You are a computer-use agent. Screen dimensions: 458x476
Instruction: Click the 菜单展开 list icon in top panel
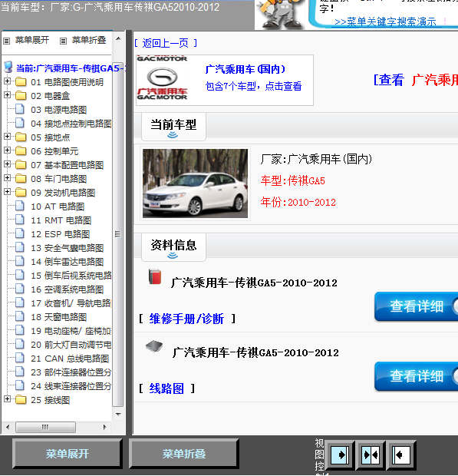(7, 41)
